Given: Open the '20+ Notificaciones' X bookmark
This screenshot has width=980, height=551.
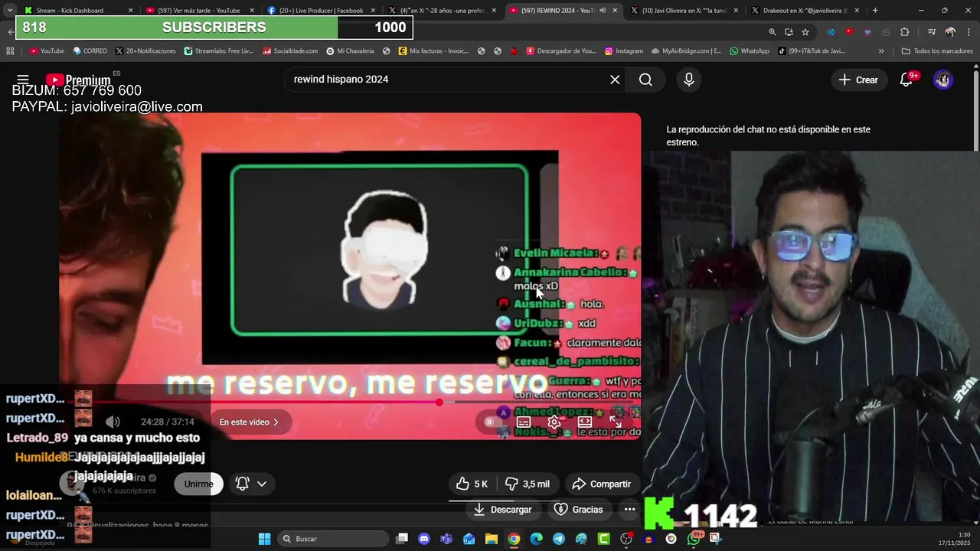Looking at the screenshot, I should click(145, 51).
